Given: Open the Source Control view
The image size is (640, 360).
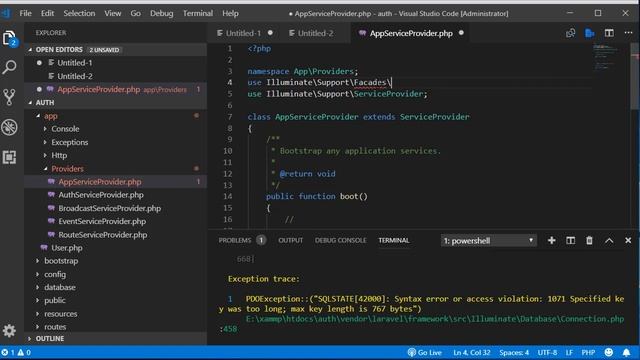Looking at the screenshot, I should 9,97.
